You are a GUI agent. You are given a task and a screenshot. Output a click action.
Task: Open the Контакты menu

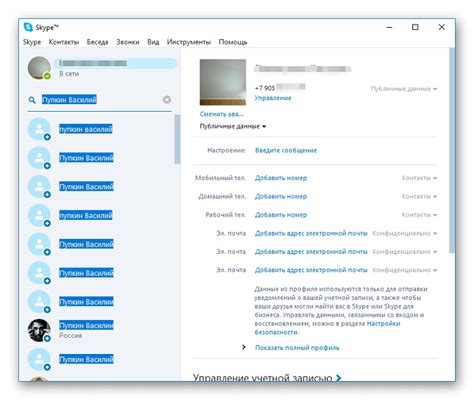[64, 42]
